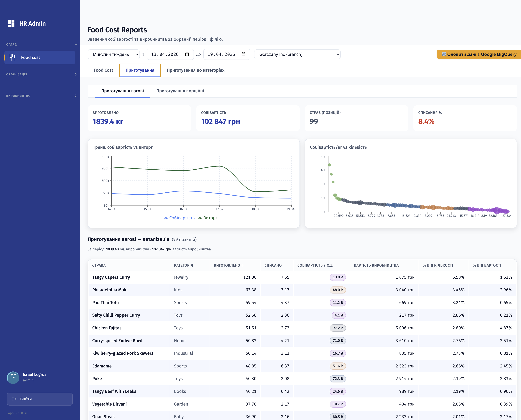Click Оновити дані з Google BigQuery button
This screenshot has height=420, width=521.
coord(479,54)
